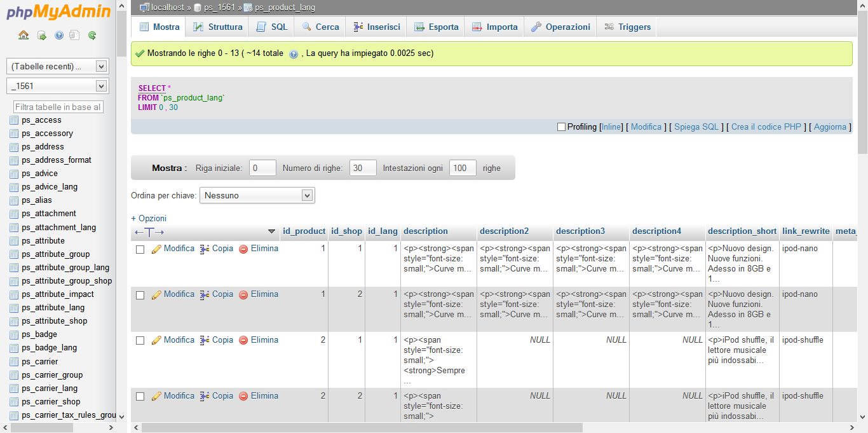
Task: Open the Triggers tab
Action: click(627, 27)
